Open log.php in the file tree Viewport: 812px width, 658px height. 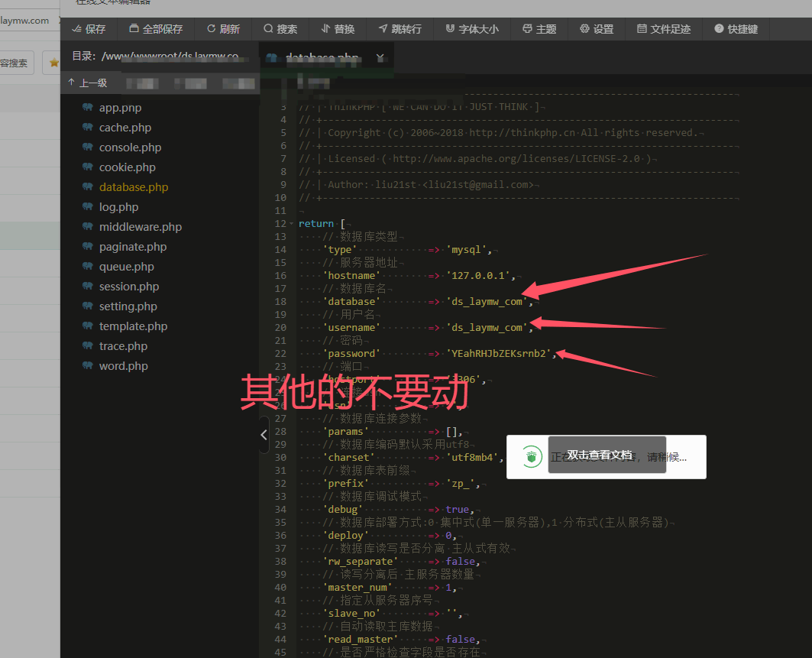point(118,207)
